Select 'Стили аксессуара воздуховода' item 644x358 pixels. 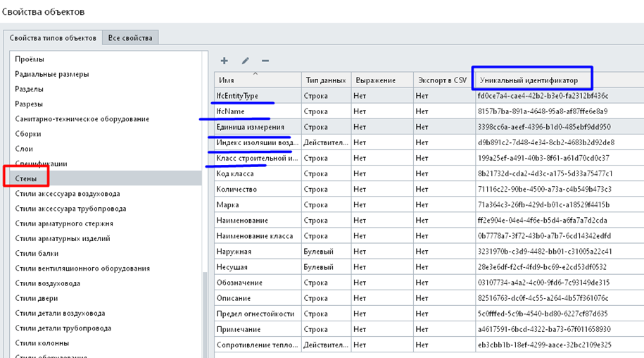(x=106, y=194)
